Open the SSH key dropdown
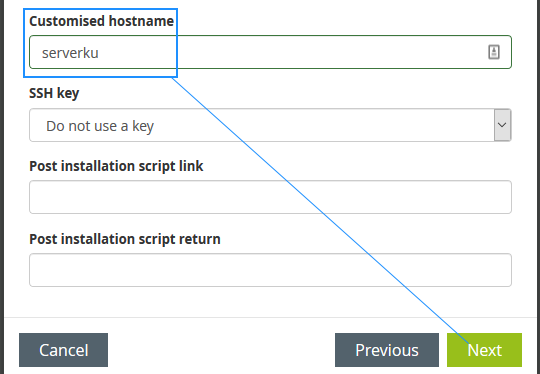The image size is (540, 374). 270,125
